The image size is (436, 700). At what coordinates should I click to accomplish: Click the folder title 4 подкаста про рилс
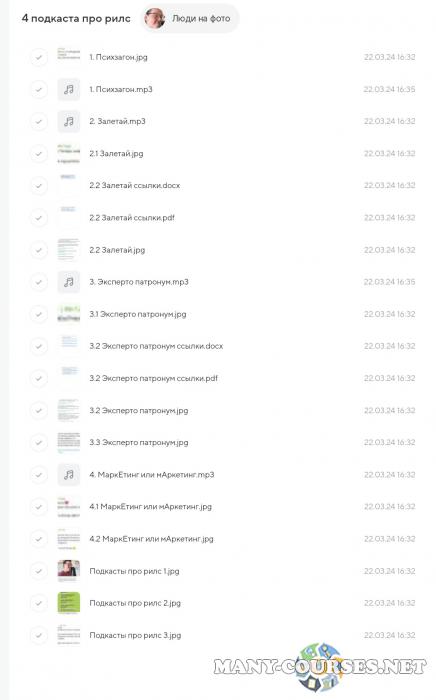(76, 18)
